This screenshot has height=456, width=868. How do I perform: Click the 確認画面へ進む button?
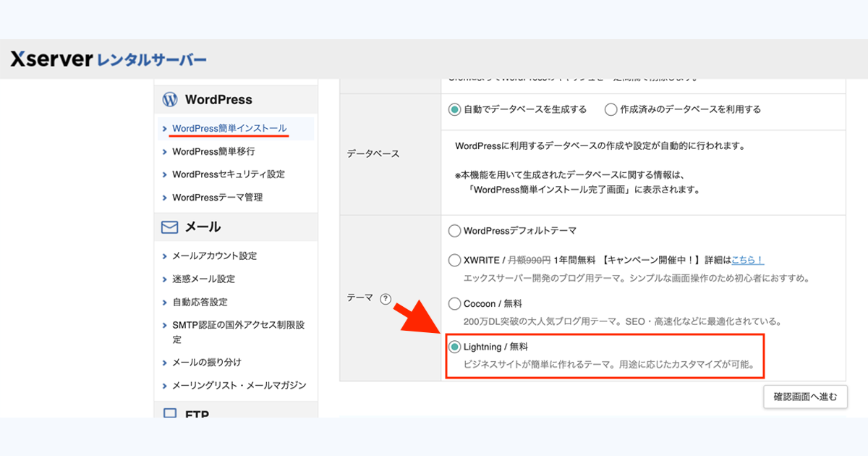[805, 397]
